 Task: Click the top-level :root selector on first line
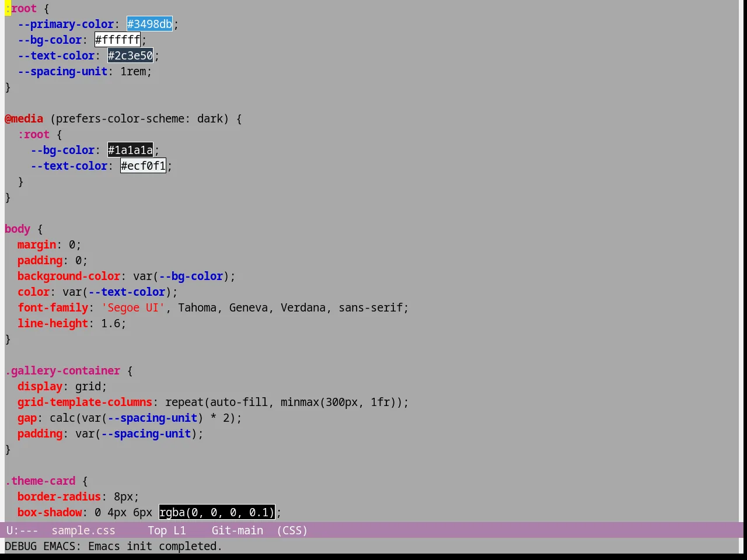click(21, 8)
